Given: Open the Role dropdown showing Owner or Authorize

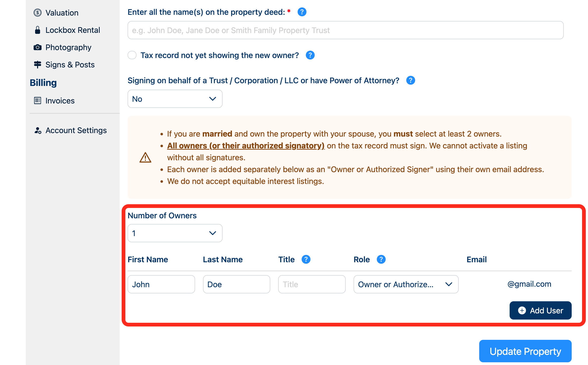Looking at the screenshot, I should pyautogui.click(x=406, y=284).
